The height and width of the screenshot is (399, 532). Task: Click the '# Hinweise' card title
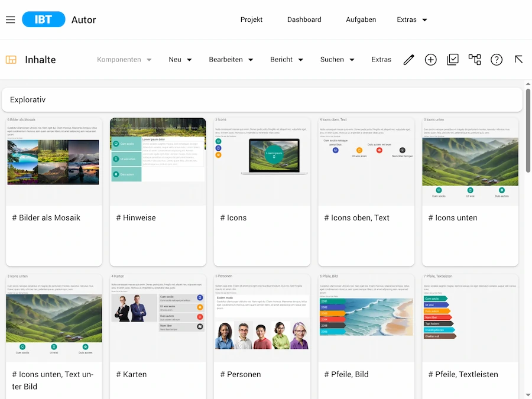(136, 218)
